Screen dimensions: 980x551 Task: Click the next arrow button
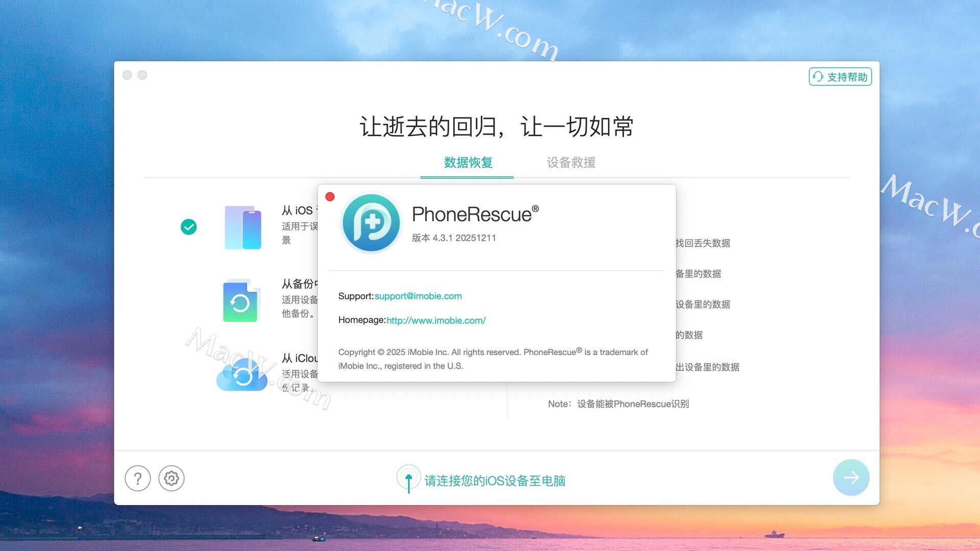[x=851, y=478]
